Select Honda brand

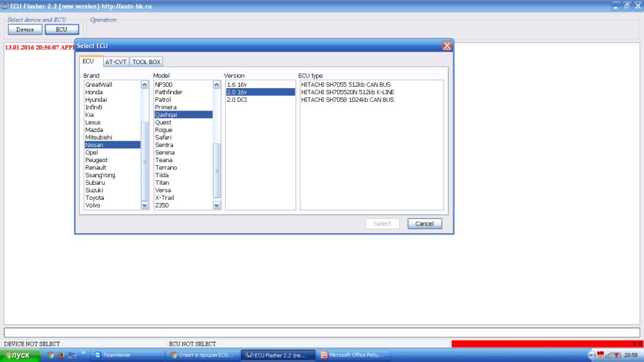112,92
